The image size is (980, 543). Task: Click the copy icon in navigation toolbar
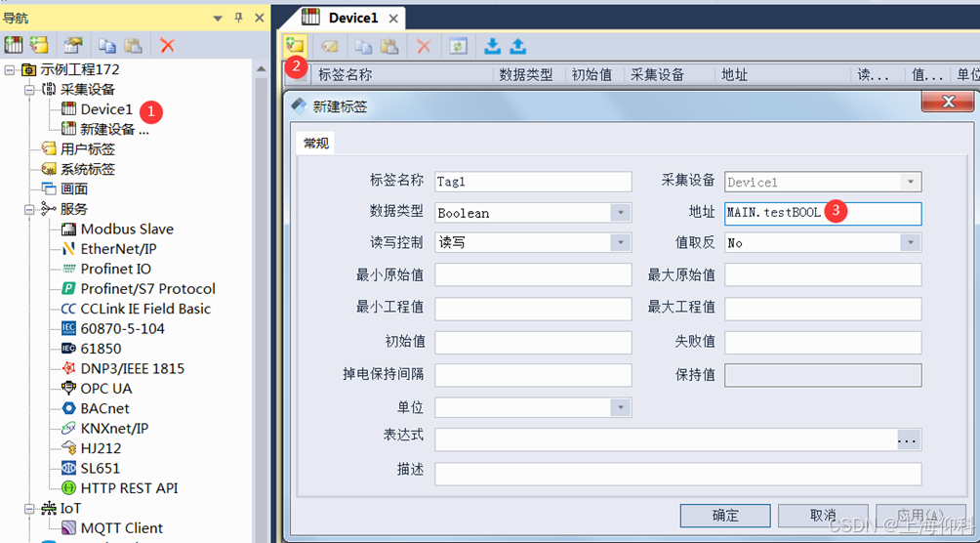click(x=106, y=45)
